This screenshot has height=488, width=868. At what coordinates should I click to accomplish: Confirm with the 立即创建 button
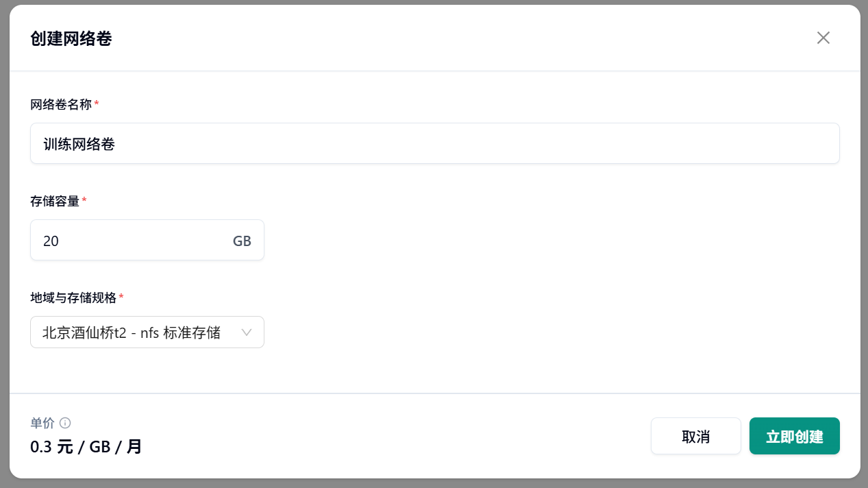pos(795,436)
